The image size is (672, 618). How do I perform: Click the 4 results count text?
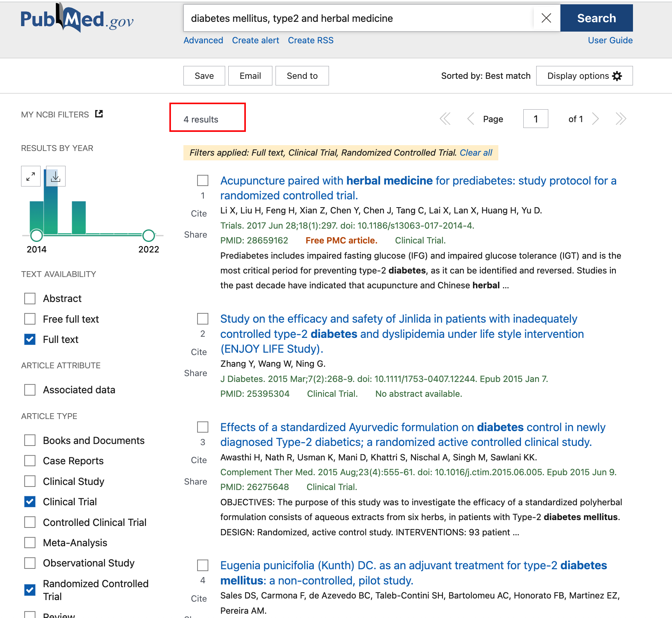201,119
